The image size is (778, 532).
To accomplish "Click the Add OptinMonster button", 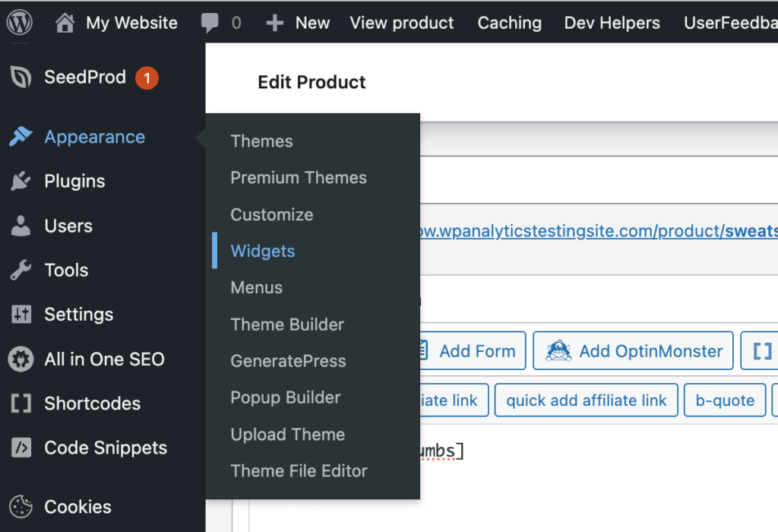I will tap(633, 350).
